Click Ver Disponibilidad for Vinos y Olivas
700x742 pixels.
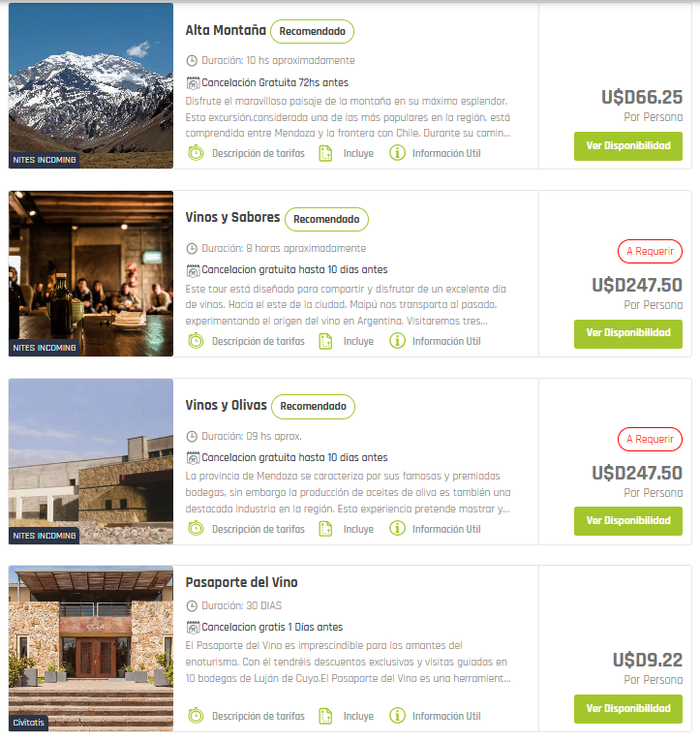coord(628,521)
